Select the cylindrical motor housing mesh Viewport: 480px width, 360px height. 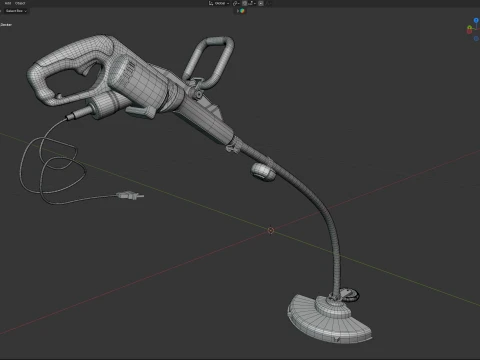click(x=143, y=83)
